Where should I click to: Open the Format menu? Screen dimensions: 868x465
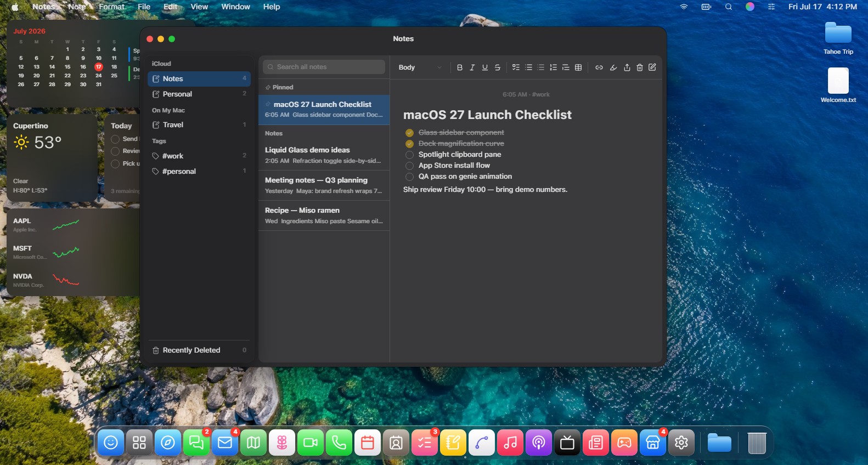111,7
